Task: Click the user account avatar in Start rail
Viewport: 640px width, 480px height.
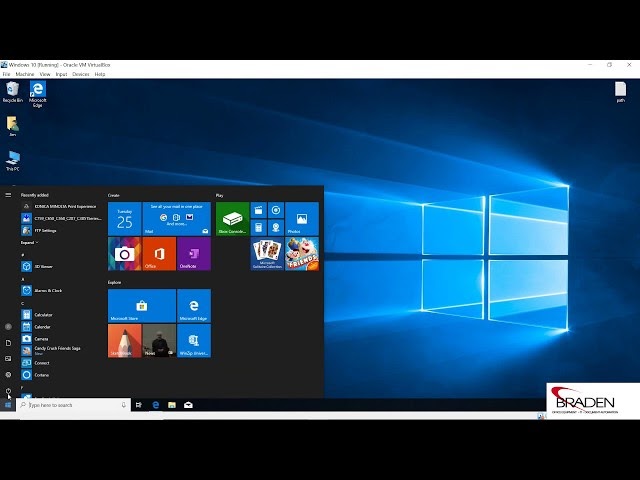Action: pos(8,327)
